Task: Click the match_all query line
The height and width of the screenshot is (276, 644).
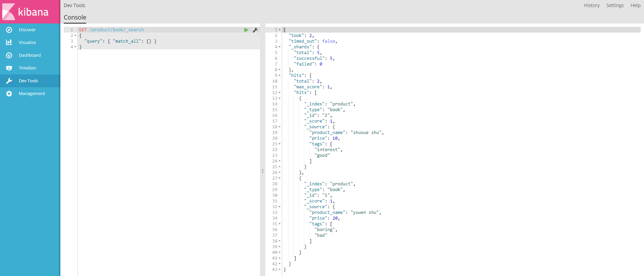Action: [120, 41]
